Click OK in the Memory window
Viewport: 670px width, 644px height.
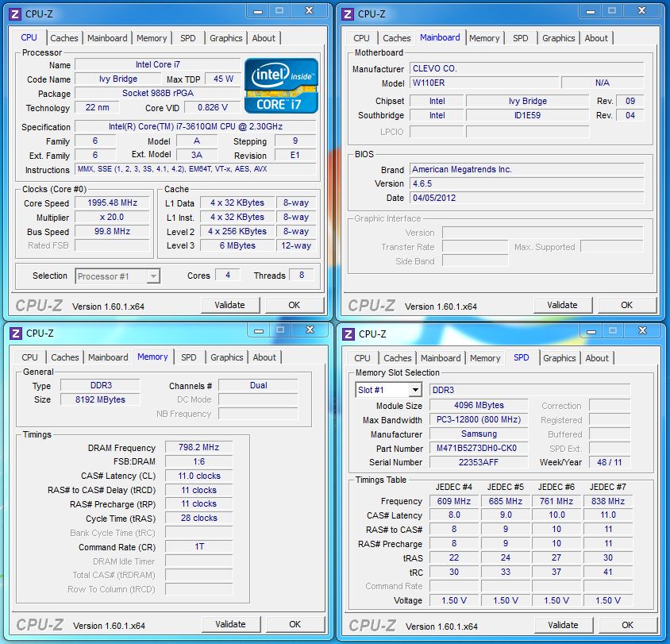coord(295,624)
